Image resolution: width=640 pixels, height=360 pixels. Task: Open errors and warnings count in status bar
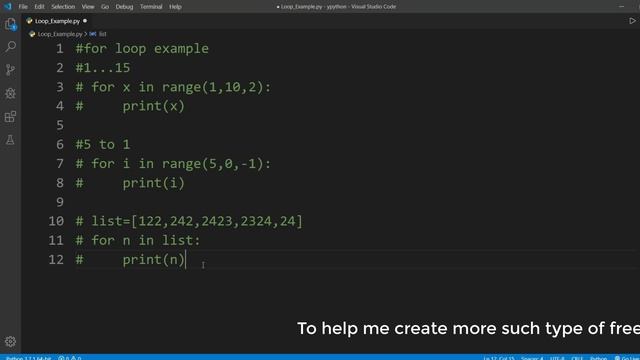(70, 358)
